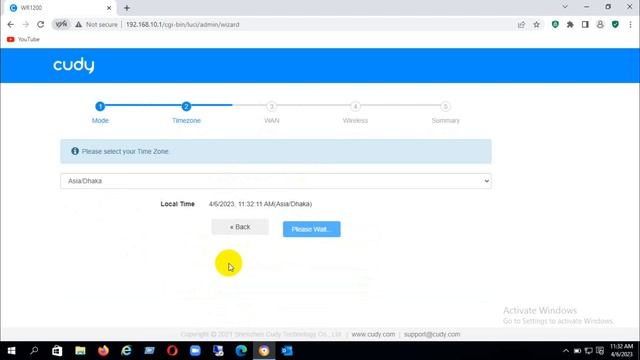Open the extensions puzzle icon
This screenshot has height=360, width=640.
(x=570, y=24)
